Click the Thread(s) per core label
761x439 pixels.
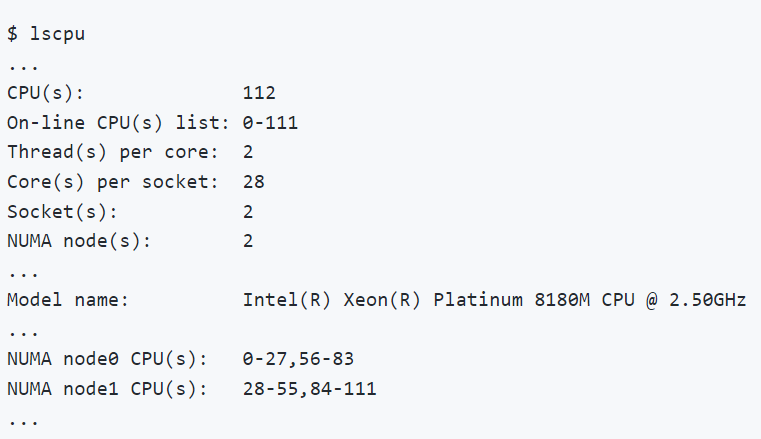112,152
